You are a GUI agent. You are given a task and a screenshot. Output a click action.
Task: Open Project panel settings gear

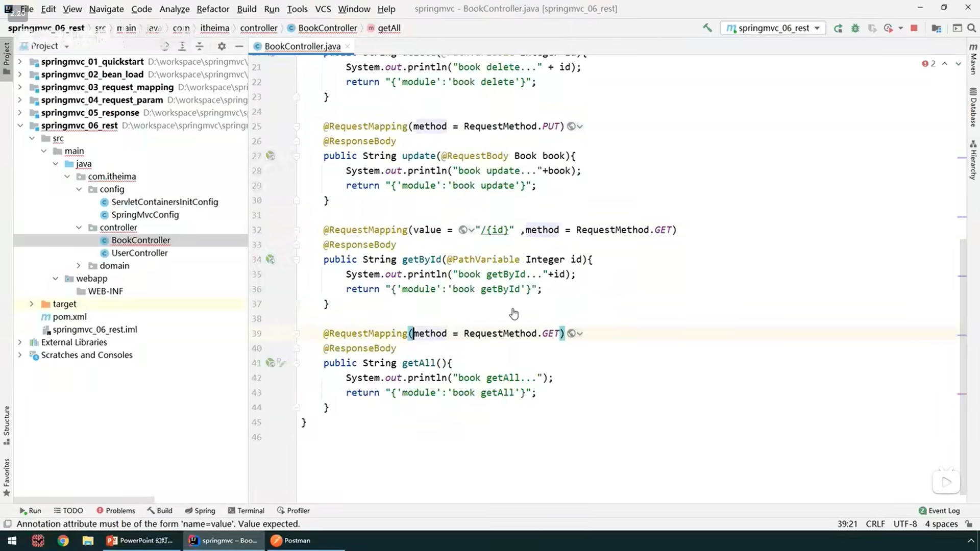[x=222, y=46]
